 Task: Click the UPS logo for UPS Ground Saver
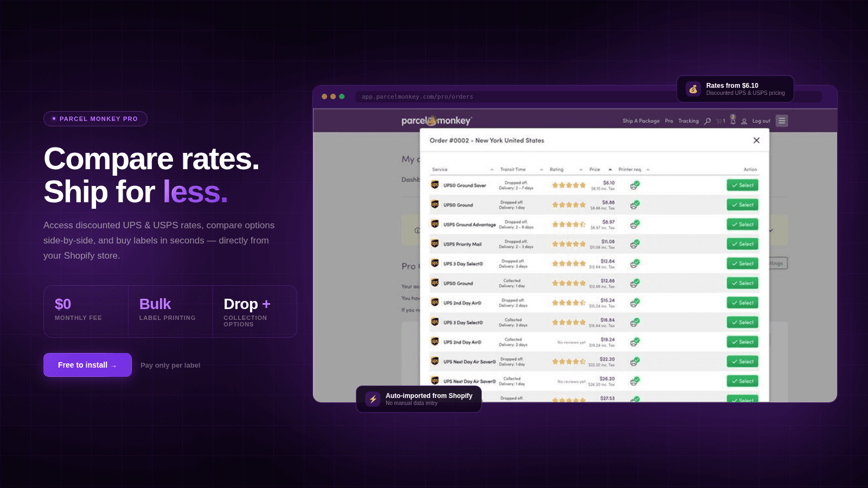pos(435,185)
